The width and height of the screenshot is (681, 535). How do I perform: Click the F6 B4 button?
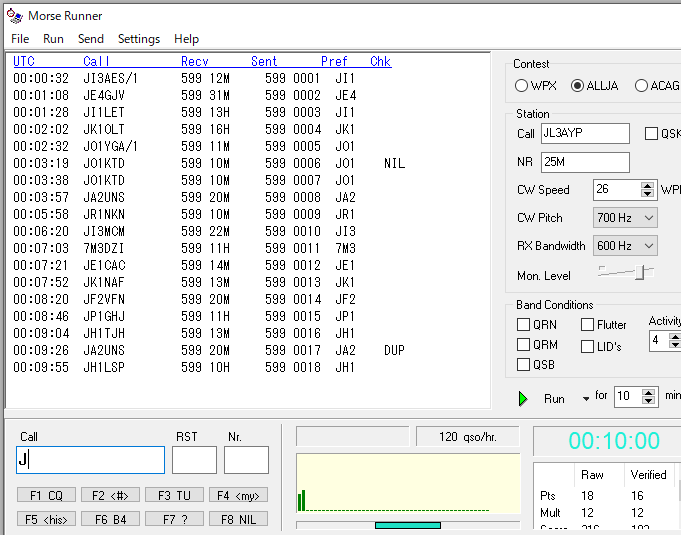[x=110, y=519]
